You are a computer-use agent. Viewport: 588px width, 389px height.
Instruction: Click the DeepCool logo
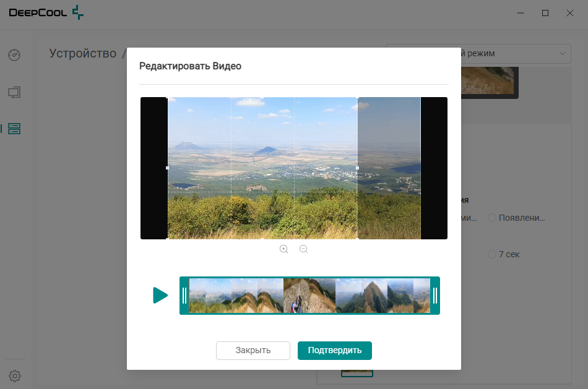pos(46,12)
